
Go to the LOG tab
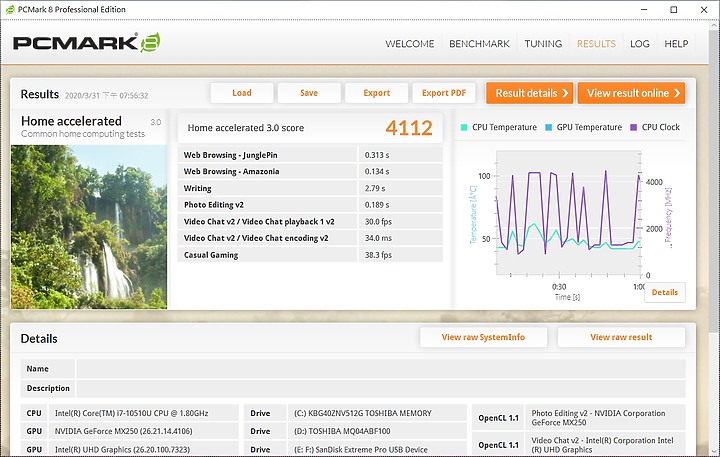click(640, 44)
